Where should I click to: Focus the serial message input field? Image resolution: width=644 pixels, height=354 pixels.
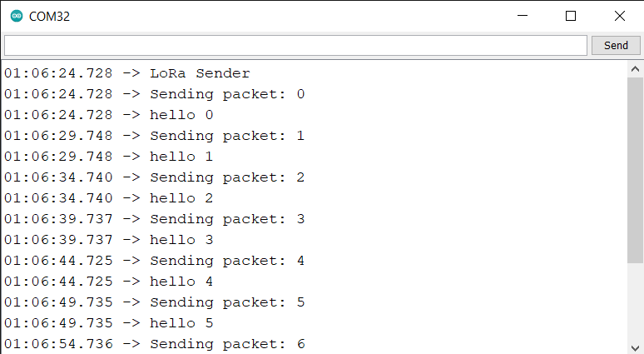(295, 45)
